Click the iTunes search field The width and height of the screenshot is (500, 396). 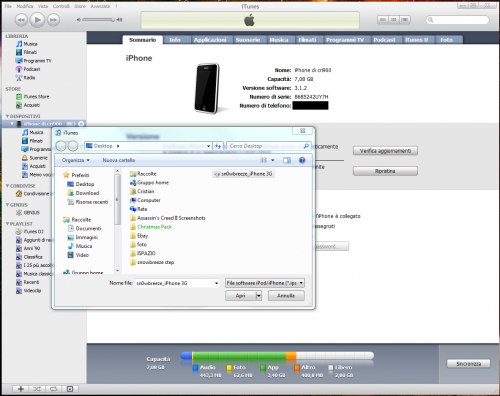pos(458,20)
